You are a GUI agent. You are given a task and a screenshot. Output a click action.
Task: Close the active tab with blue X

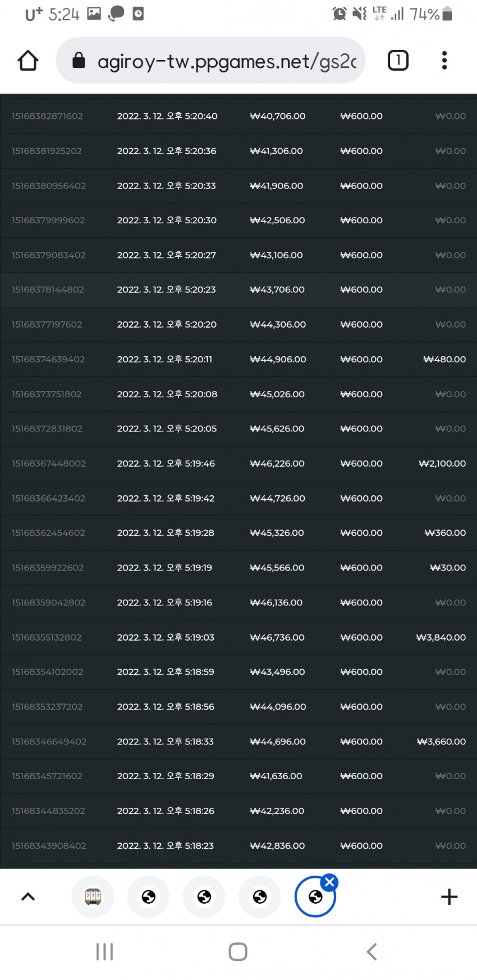click(329, 882)
